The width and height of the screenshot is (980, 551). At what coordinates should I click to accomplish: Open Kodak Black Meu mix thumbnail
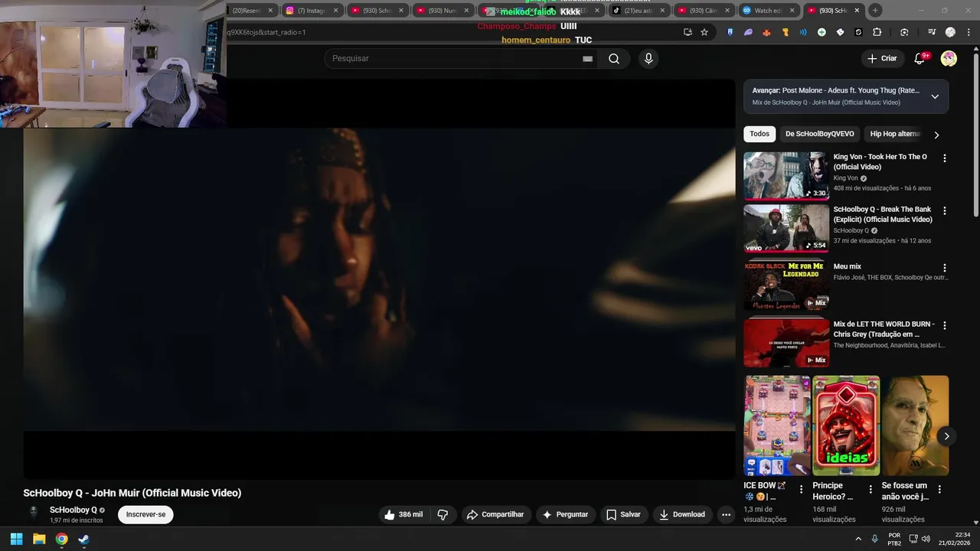[786, 285]
